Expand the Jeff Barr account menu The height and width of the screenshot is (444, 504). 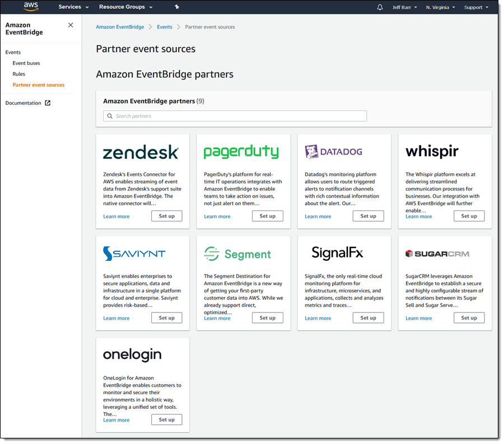(x=407, y=7)
